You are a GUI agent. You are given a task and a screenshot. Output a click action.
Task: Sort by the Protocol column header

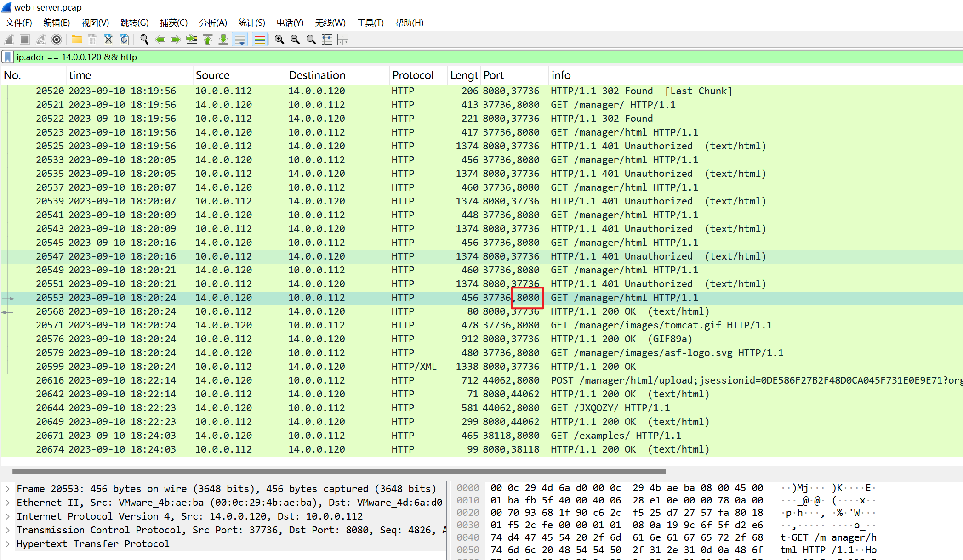pos(418,75)
